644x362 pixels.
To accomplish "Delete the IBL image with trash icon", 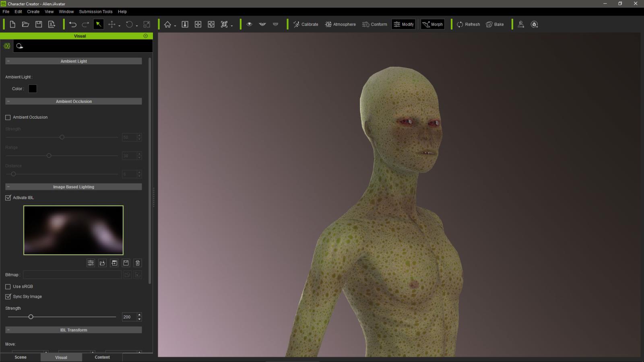I will click(x=138, y=263).
